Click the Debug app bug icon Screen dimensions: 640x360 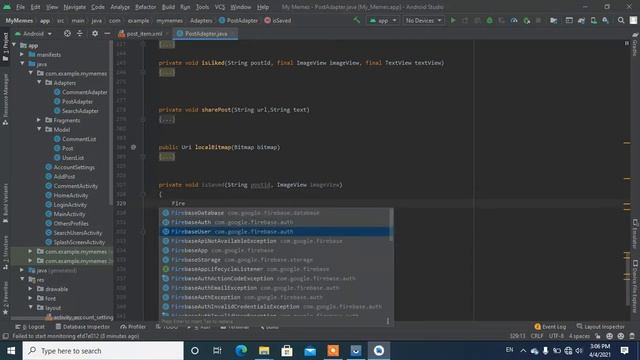489,20
